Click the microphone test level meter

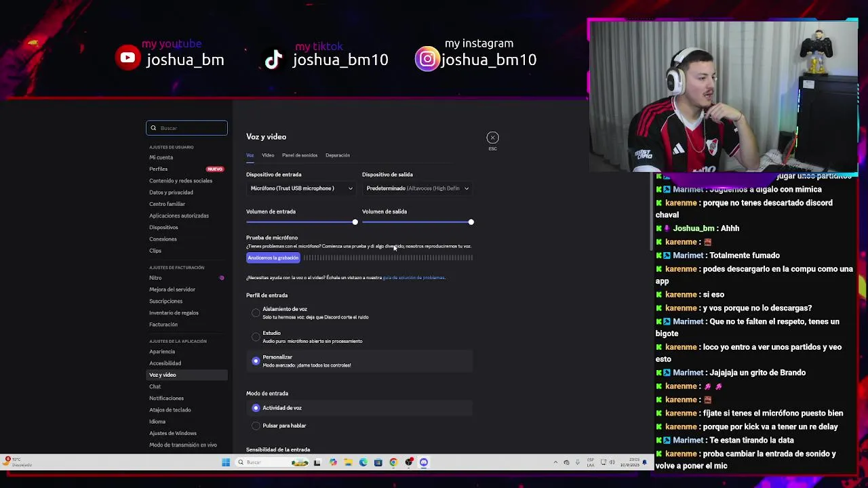(388, 258)
